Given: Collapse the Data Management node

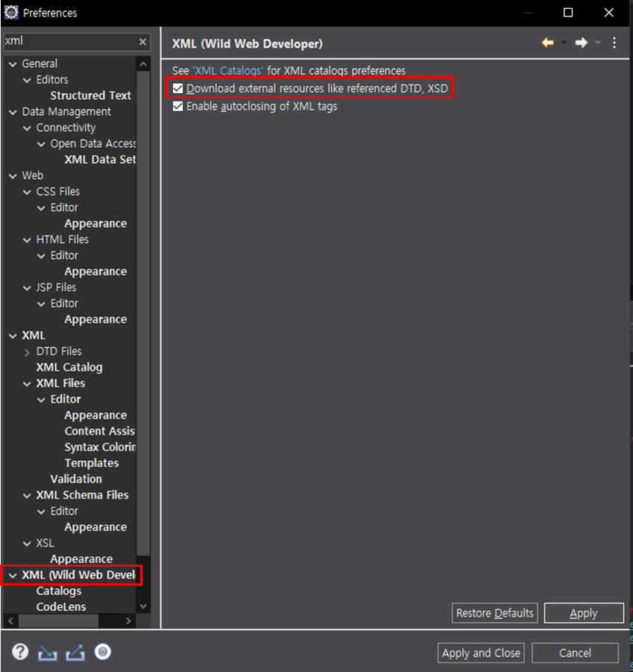Looking at the screenshot, I should click(x=13, y=113).
